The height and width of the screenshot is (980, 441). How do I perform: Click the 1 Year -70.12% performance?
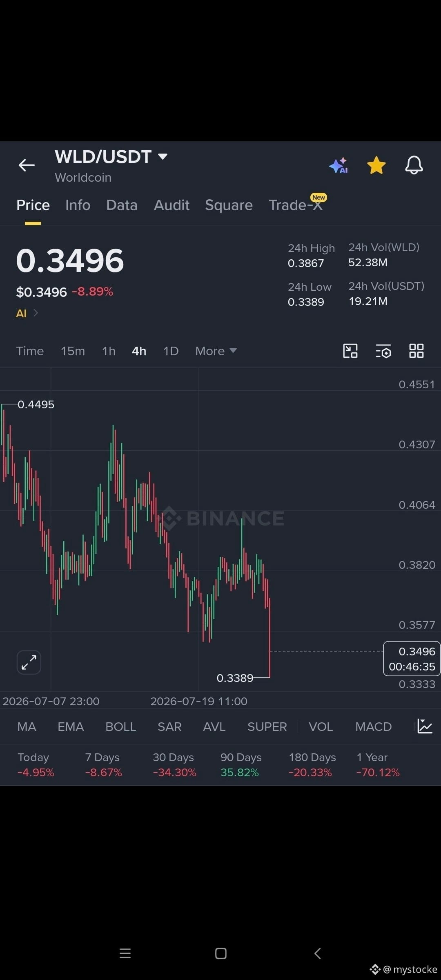tap(378, 765)
